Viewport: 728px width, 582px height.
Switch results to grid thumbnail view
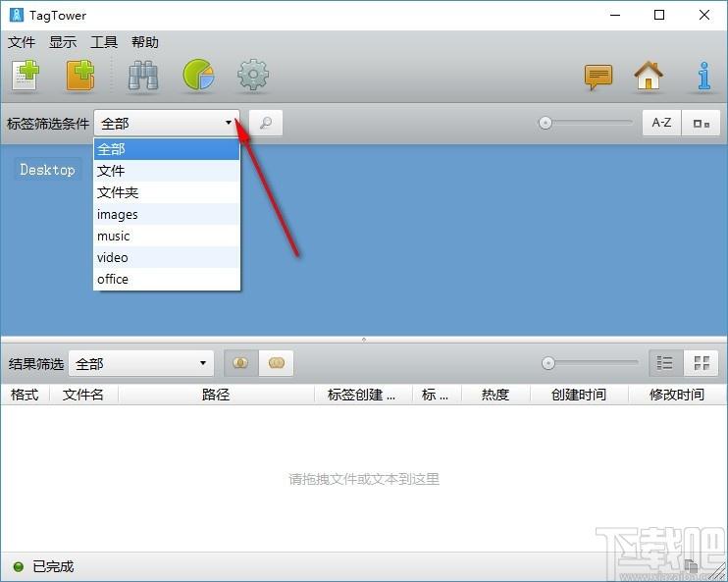tap(702, 363)
